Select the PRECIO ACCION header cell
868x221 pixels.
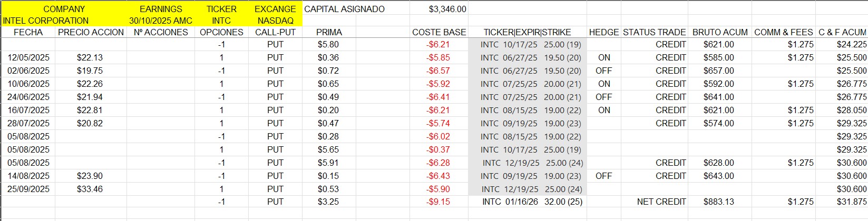click(x=91, y=32)
